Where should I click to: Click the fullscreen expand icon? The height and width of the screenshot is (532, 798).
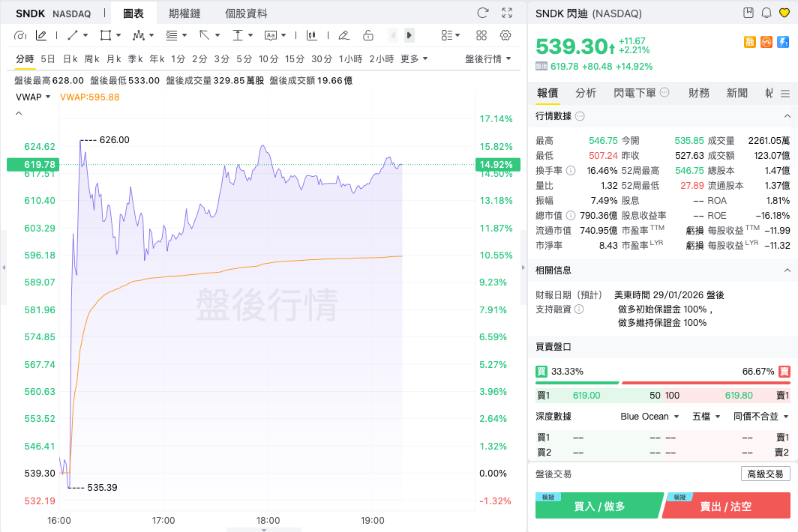pos(507,13)
